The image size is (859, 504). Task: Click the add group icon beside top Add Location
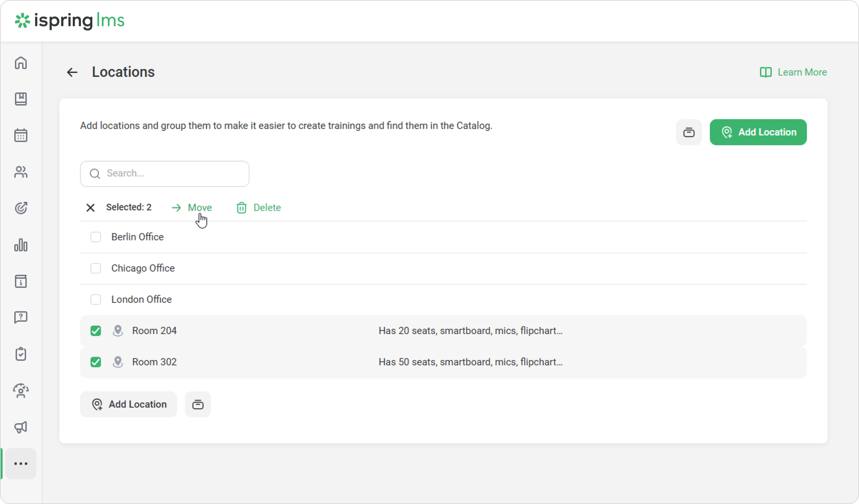tap(689, 132)
